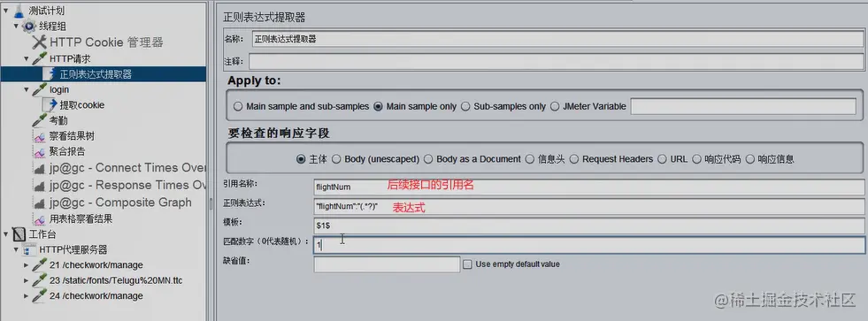Select Request Headers radio button
The height and width of the screenshot is (321, 868).
[573, 159]
